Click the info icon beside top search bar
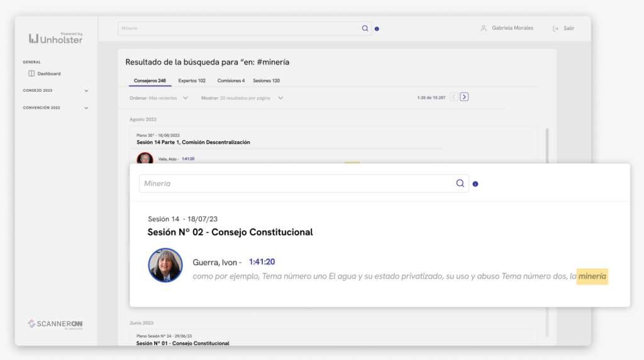644x360 pixels. pos(377,29)
